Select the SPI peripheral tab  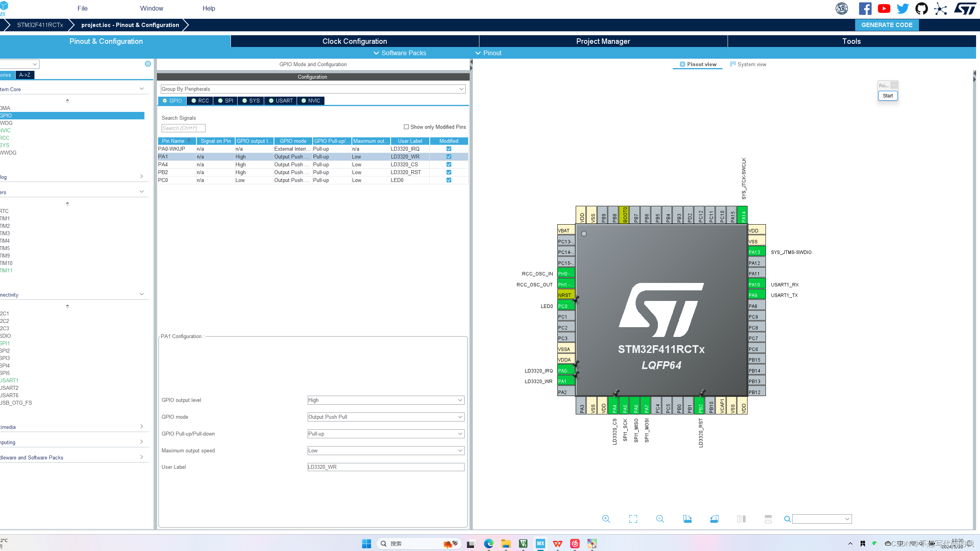click(x=225, y=101)
